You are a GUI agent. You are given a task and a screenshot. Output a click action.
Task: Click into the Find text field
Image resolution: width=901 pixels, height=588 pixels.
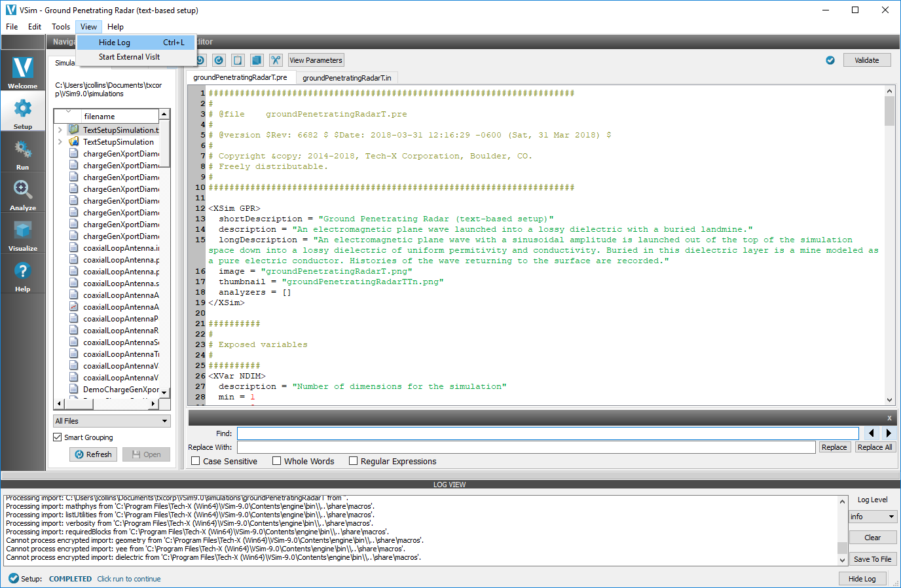(x=547, y=433)
